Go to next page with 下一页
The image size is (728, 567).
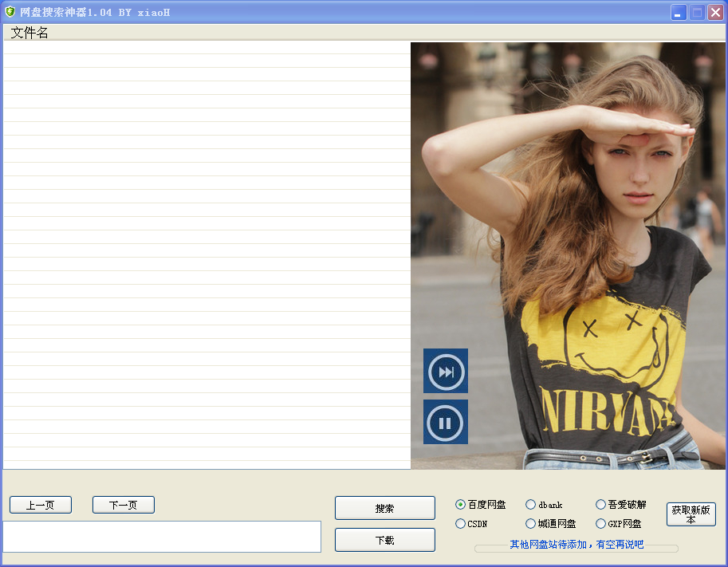tap(124, 505)
